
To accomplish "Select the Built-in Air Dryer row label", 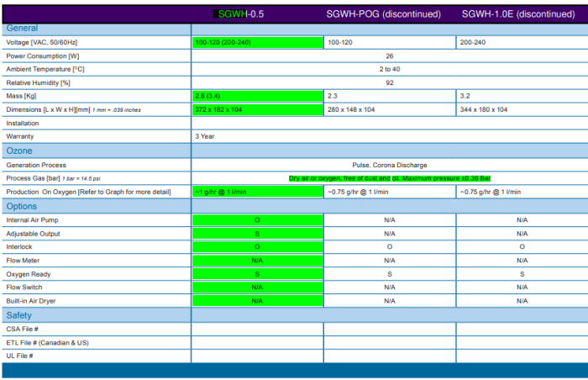I will [34, 300].
